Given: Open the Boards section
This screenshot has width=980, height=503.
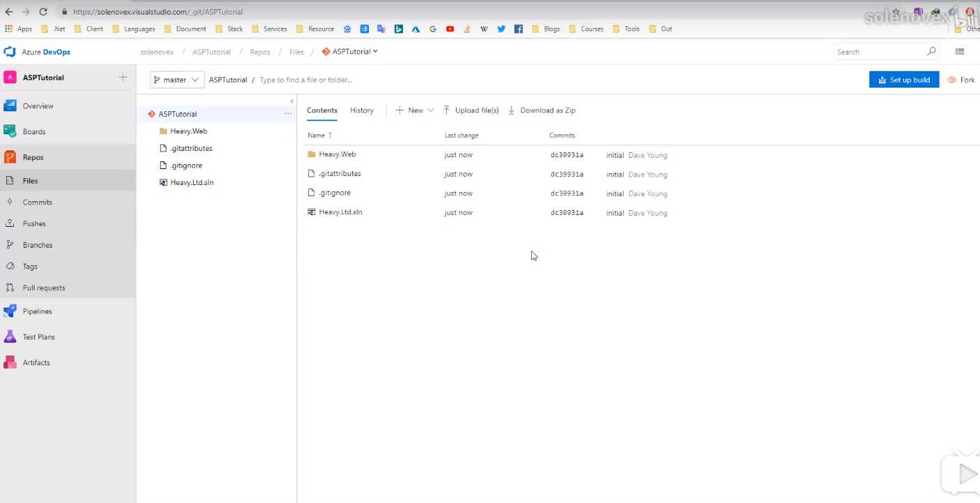Looking at the screenshot, I should coord(34,131).
